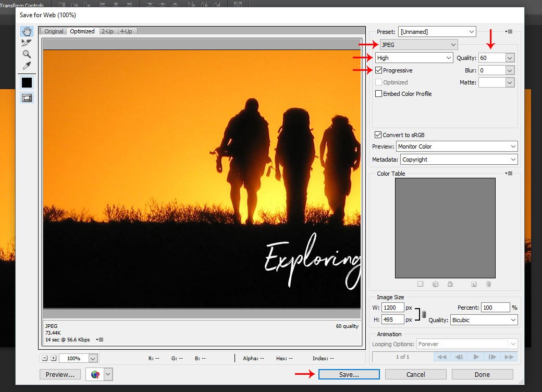This screenshot has height=392, width=542.
Task: Select the Zoom tool
Action: click(x=27, y=54)
